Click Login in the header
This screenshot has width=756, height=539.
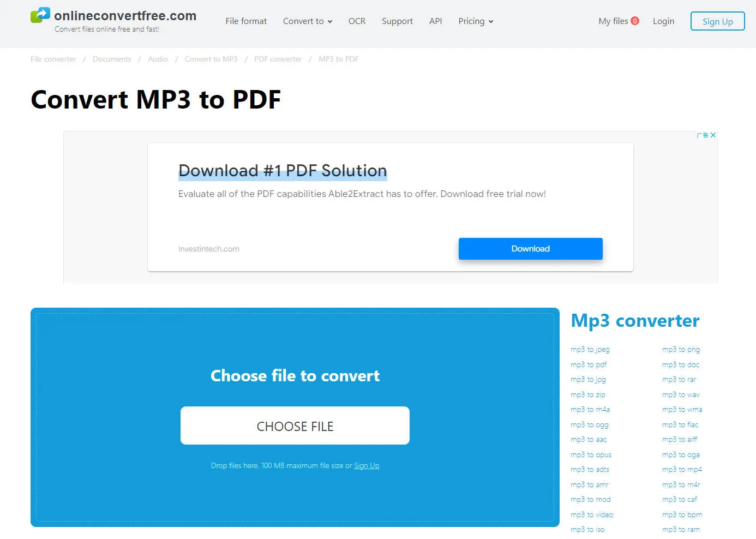tap(663, 21)
